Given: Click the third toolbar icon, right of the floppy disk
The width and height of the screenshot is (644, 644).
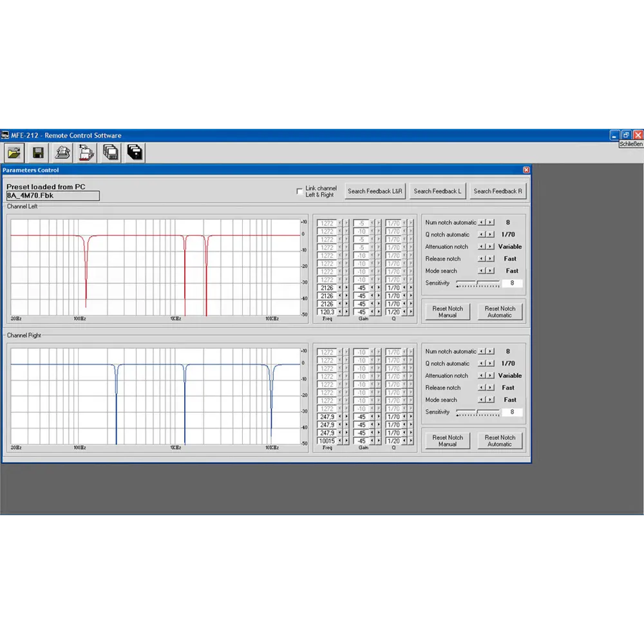Looking at the screenshot, I should (62, 153).
